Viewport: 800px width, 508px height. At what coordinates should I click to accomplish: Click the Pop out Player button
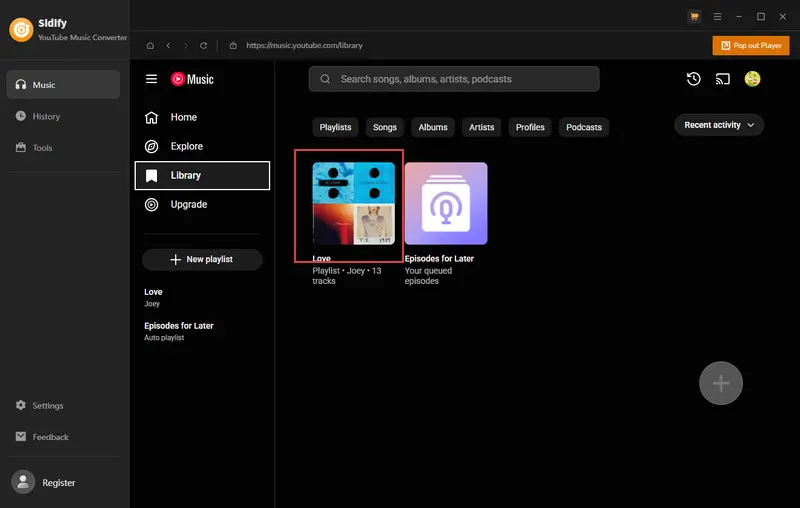751,45
